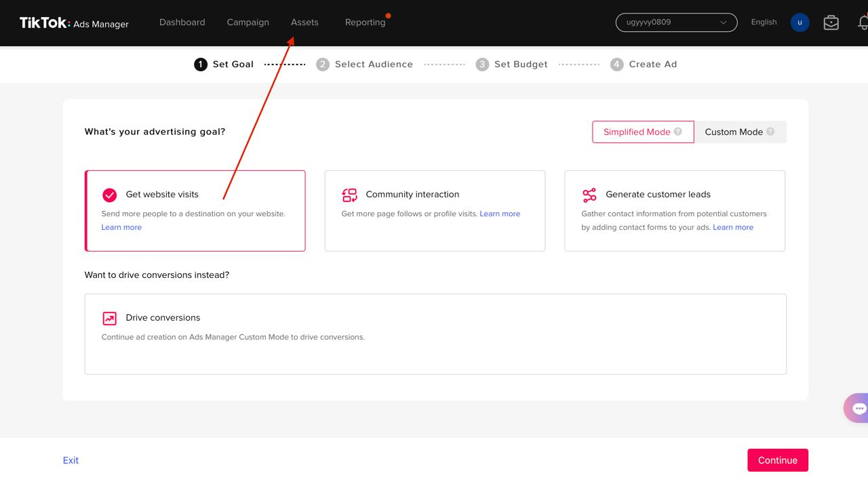868x480 pixels.
Task: Click the Exit link
Action: 71,460
